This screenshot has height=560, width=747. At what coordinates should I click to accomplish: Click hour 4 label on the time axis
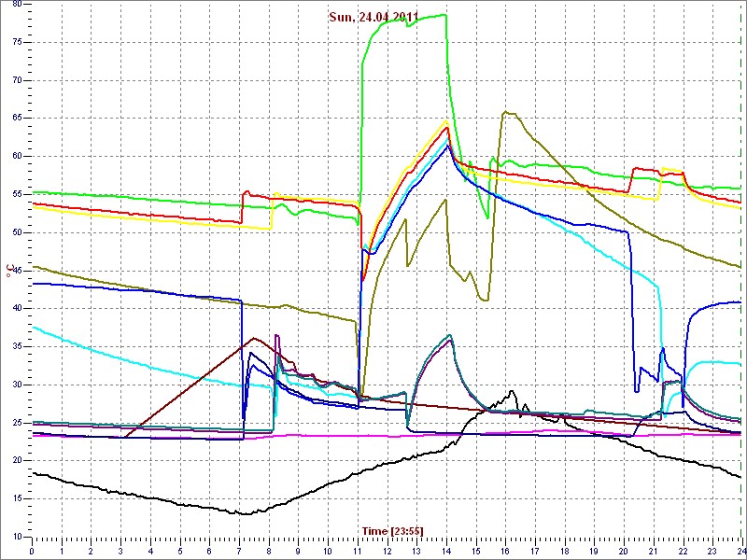[x=150, y=552]
